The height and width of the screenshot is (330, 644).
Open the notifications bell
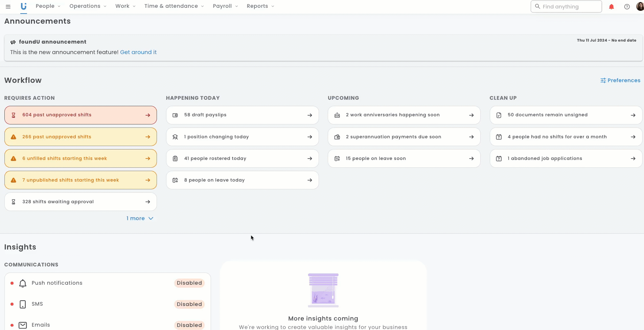pyautogui.click(x=611, y=7)
